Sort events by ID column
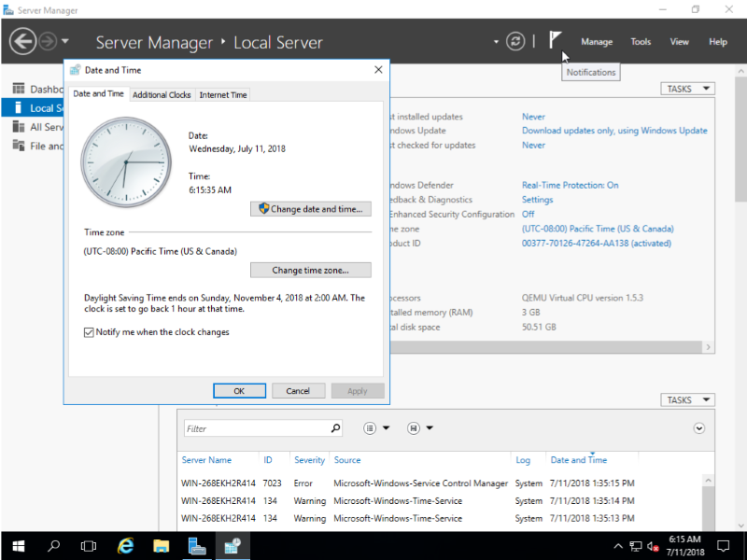 click(x=268, y=460)
